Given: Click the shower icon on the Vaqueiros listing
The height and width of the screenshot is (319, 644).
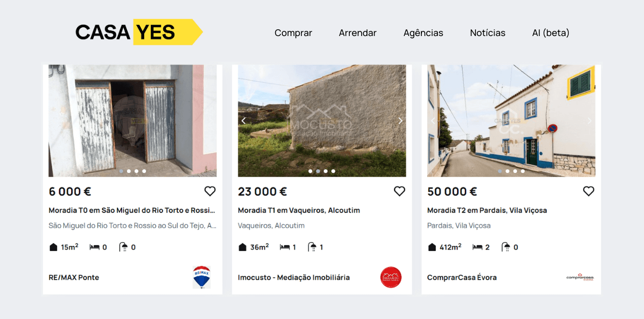Looking at the screenshot, I should click(311, 246).
